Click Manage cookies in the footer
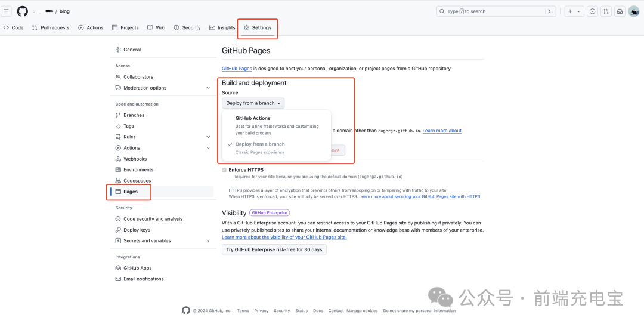 [x=362, y=311]
